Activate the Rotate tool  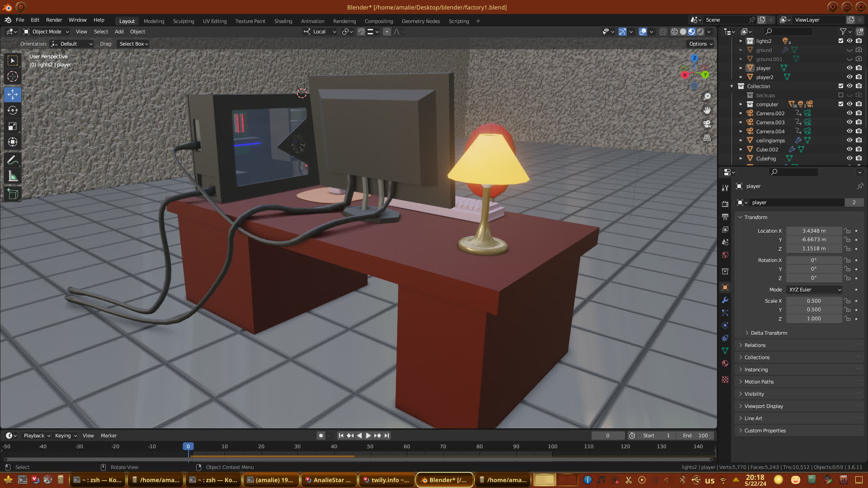[13, 110]
